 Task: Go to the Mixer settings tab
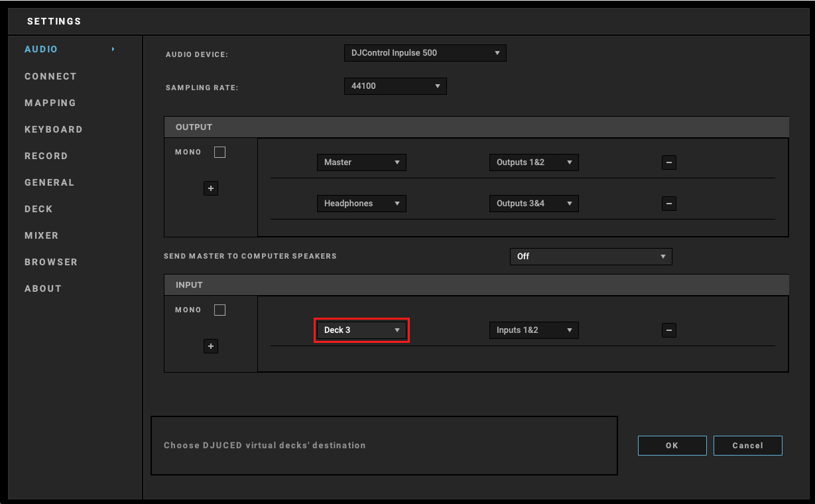point(42,235)
